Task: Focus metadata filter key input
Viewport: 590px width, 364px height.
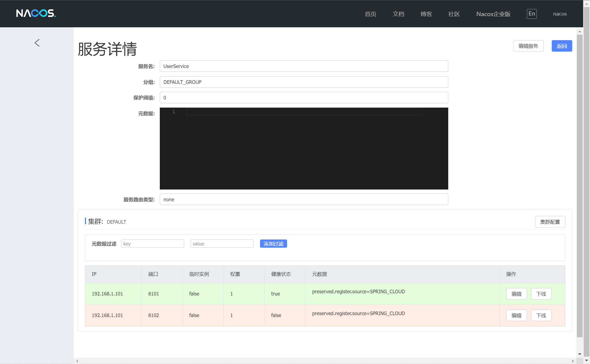Action: tap(153, 244)
